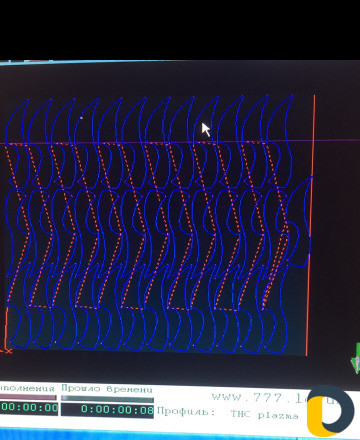Click empty dark area right of red line
The image size is (360, 440).
335,233
